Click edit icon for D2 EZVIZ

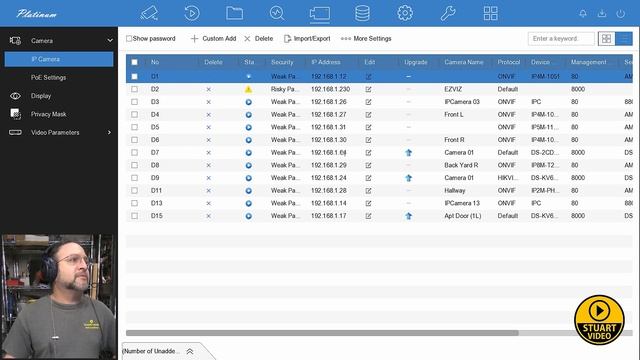coord(368,89)
